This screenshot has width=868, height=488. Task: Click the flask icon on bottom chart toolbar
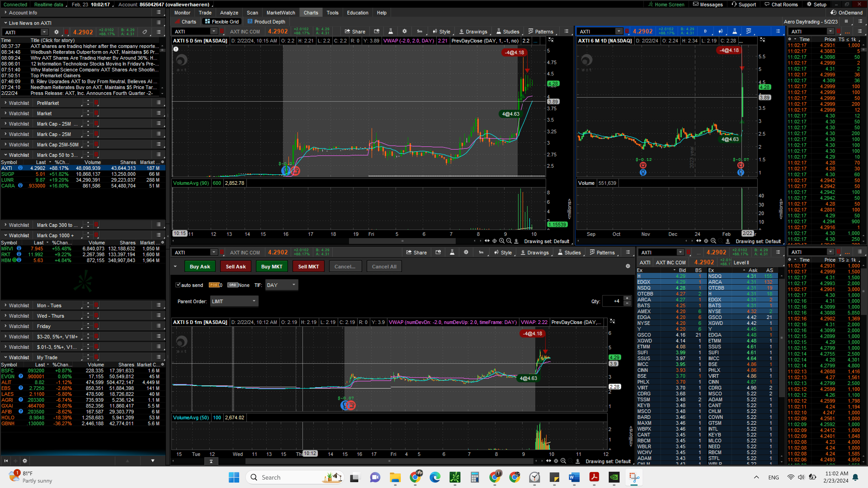coord(452,252)
